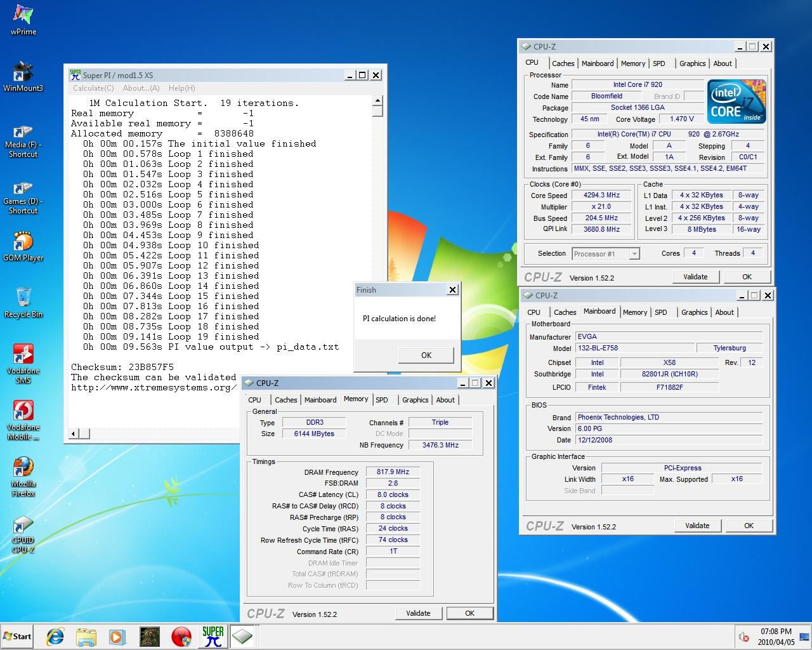Switch to About tab in top CPU-Z window

tap(723, 63)
